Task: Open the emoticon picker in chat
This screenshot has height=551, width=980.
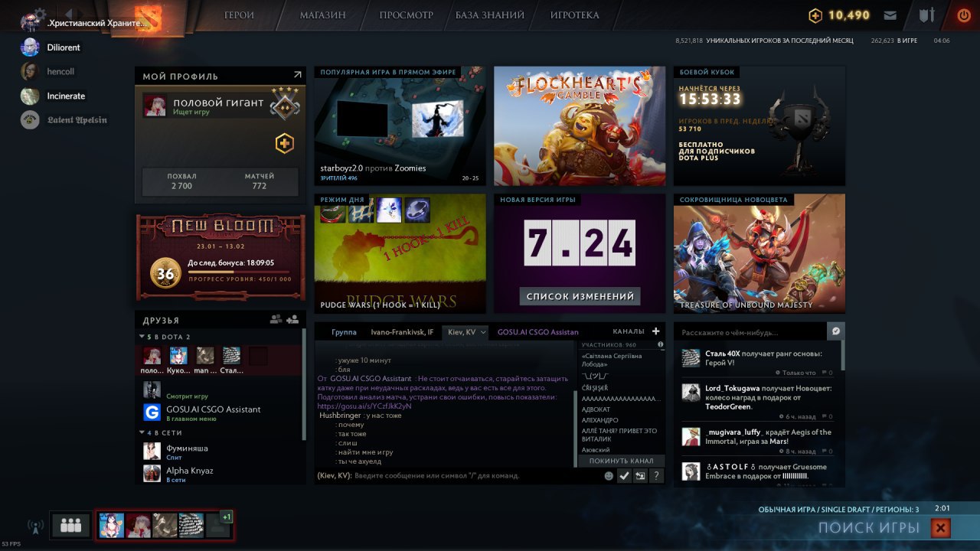Action: tap(609, 476)
